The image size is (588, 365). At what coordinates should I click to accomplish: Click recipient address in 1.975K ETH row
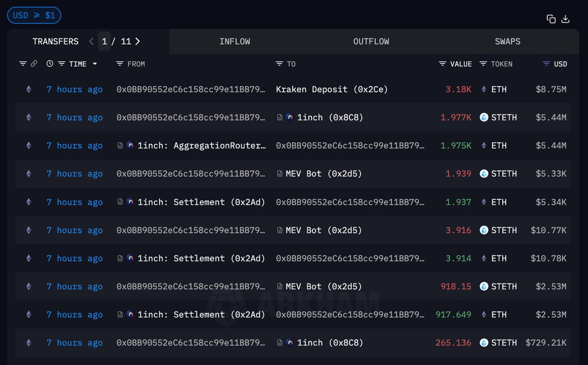(350, 146)
